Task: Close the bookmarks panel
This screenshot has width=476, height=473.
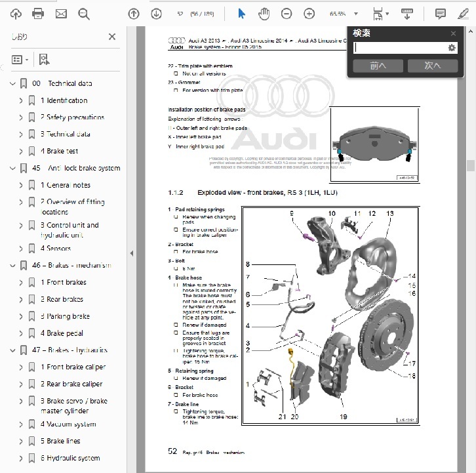Action: [x=112, y=37]
